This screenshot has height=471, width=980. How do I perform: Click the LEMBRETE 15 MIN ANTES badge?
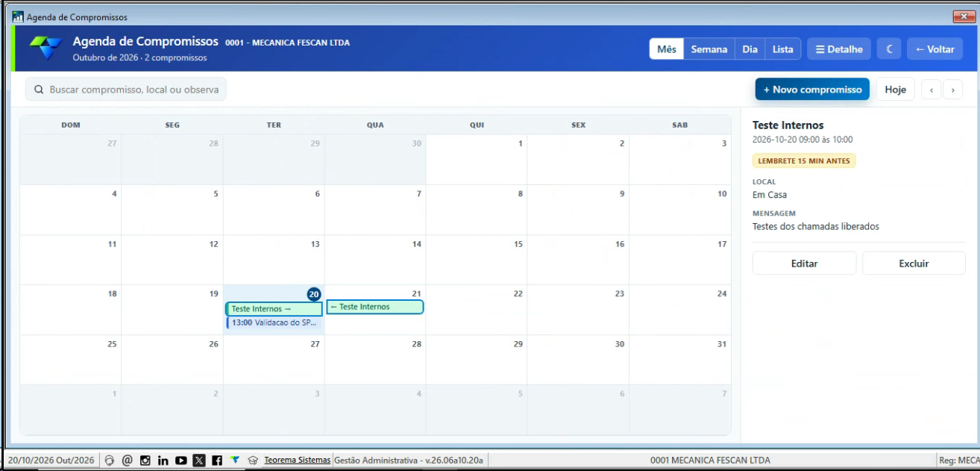pos(804,160)
